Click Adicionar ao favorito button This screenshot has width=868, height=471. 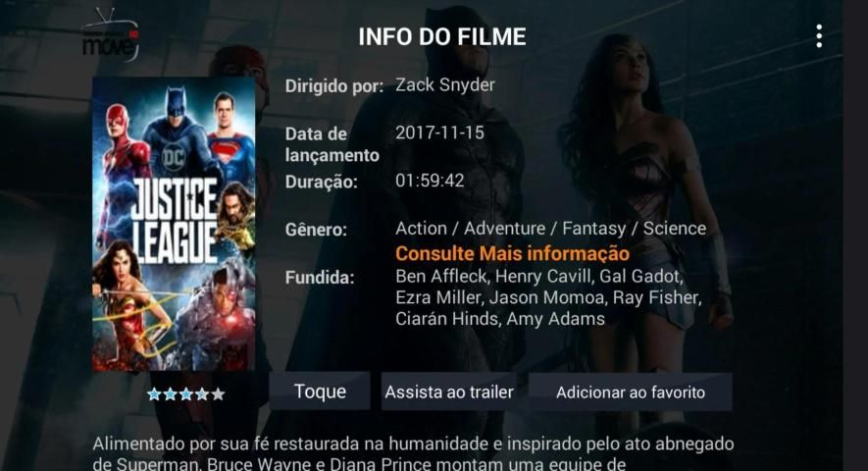tap(631, 392)
